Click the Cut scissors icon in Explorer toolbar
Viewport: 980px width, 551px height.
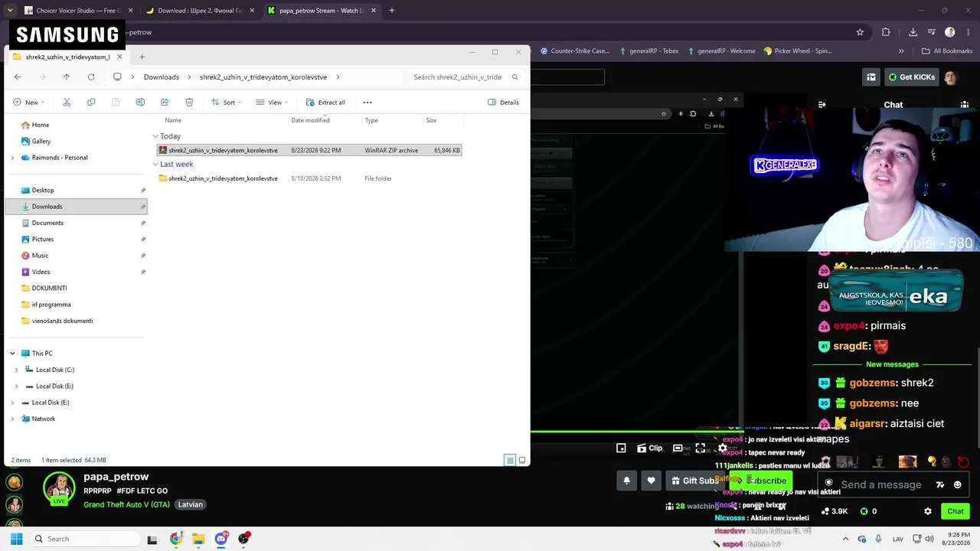(67, 102)
